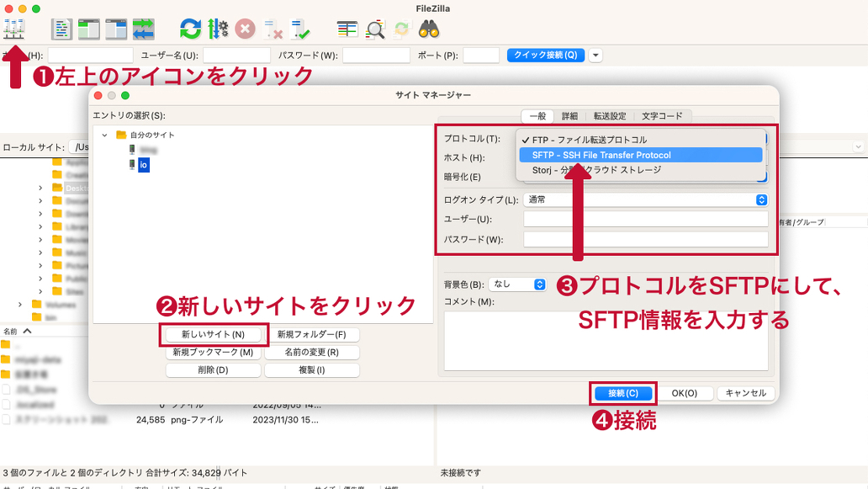Click the パスワード field in Site Manager

tap(645, 240)
